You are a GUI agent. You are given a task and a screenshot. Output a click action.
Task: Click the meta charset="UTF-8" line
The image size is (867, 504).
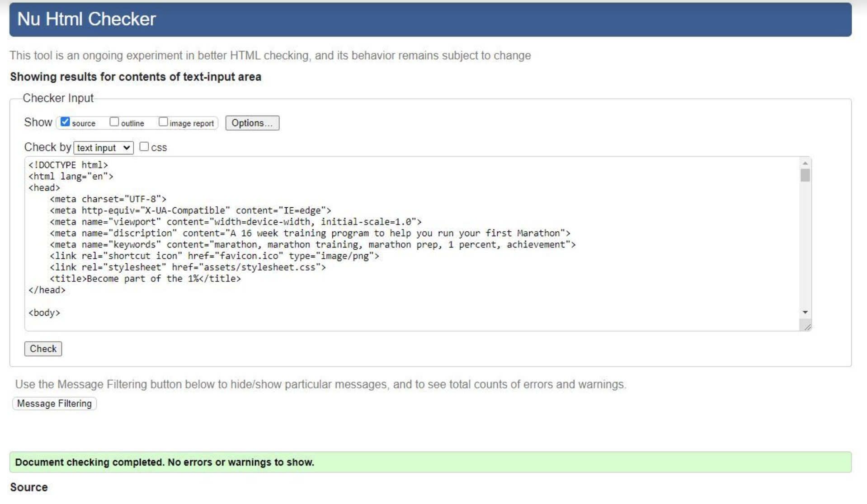(108, 199)
